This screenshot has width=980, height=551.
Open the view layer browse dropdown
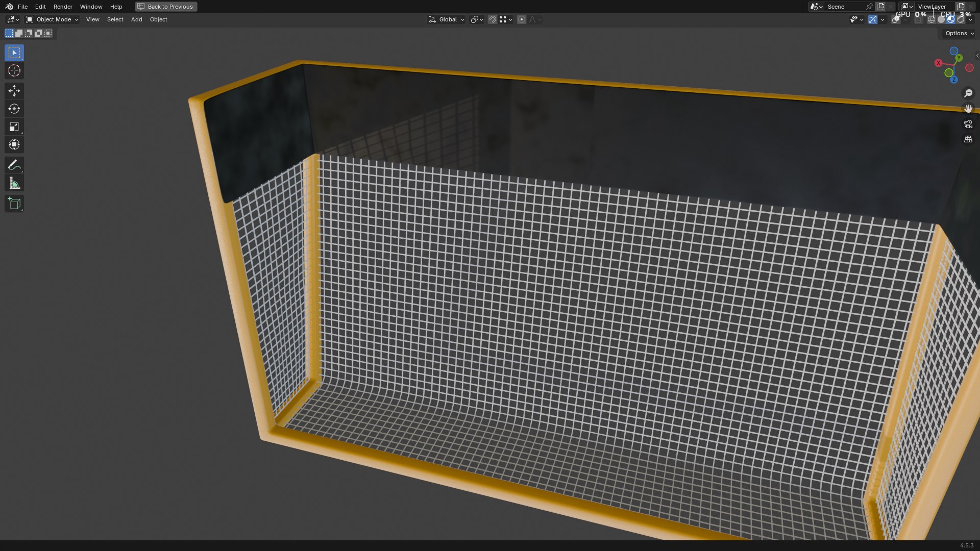[906, 7]
